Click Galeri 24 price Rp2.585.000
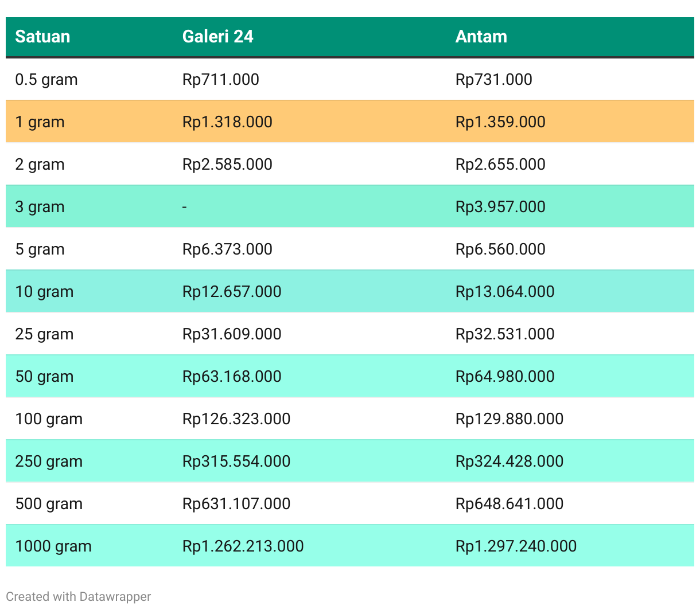Viewport: 700px width, 610px height. pyautogui.click(x=227, y=165)
